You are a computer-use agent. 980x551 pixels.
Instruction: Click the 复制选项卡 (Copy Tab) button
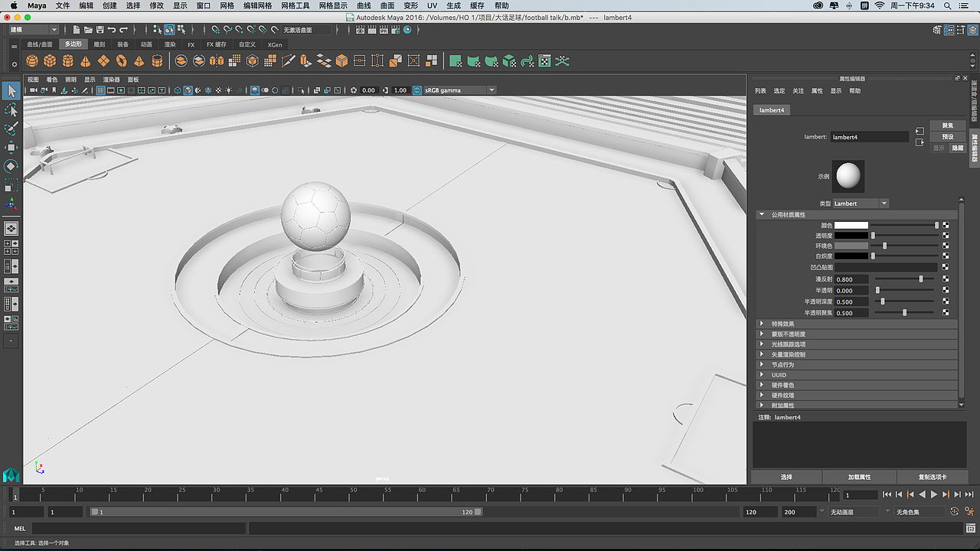tap(933, 477)
